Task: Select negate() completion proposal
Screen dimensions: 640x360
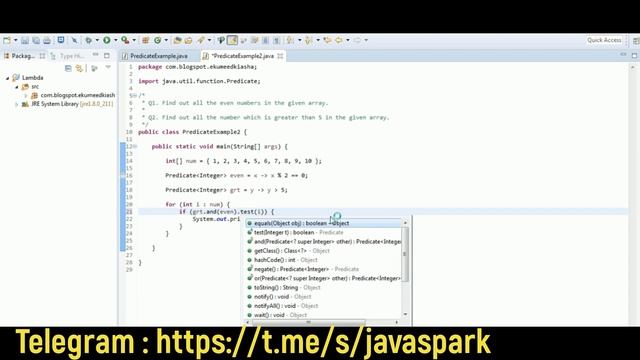Action: 324,269
